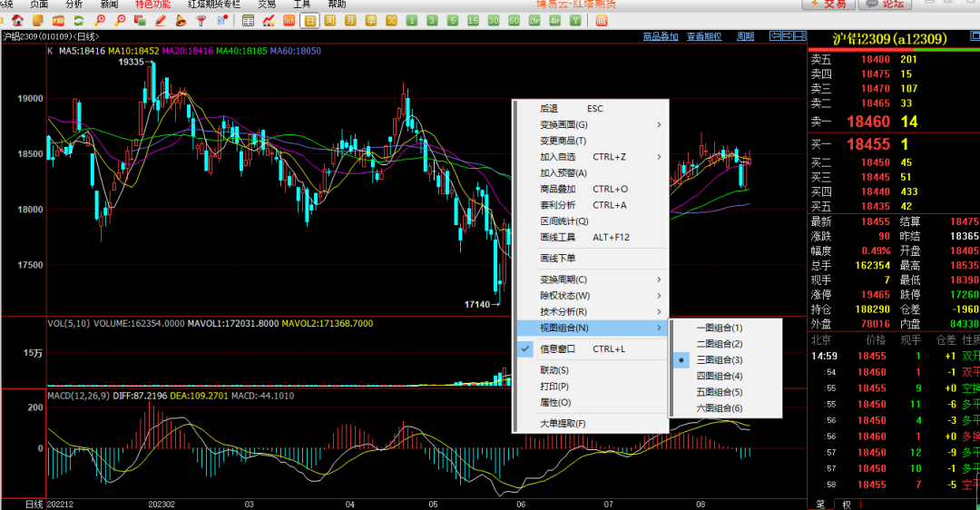
Task: Go to the home page icon
Action: pos(17,21)
